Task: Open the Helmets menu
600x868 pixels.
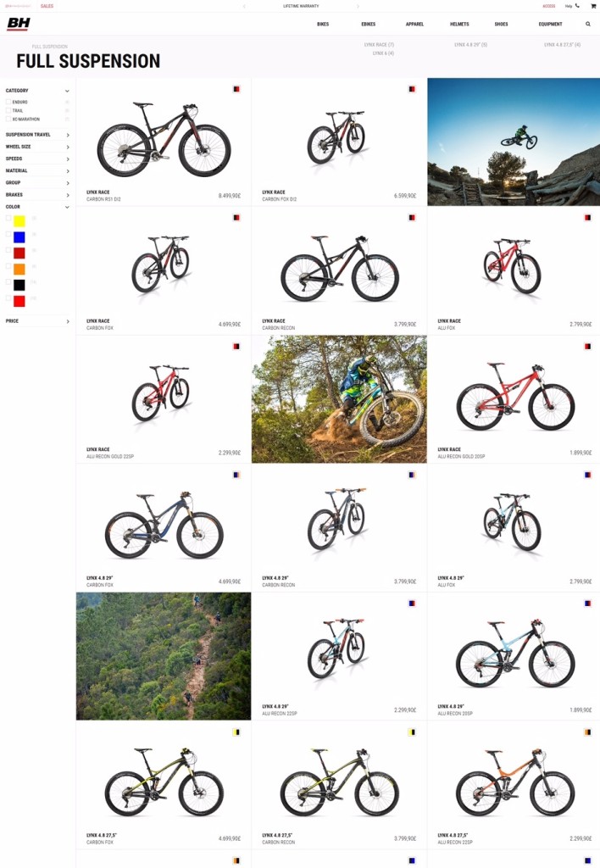Action: pyautogui.click(x=459, y=25)
